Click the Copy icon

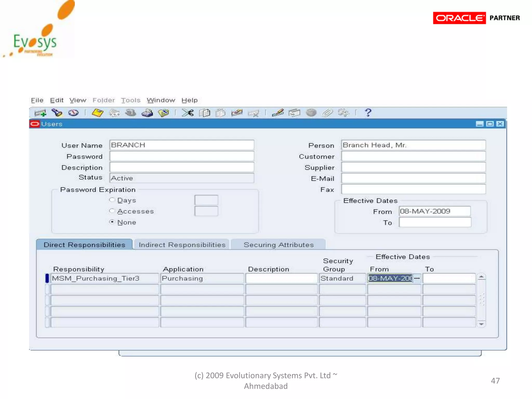point(204,113)
